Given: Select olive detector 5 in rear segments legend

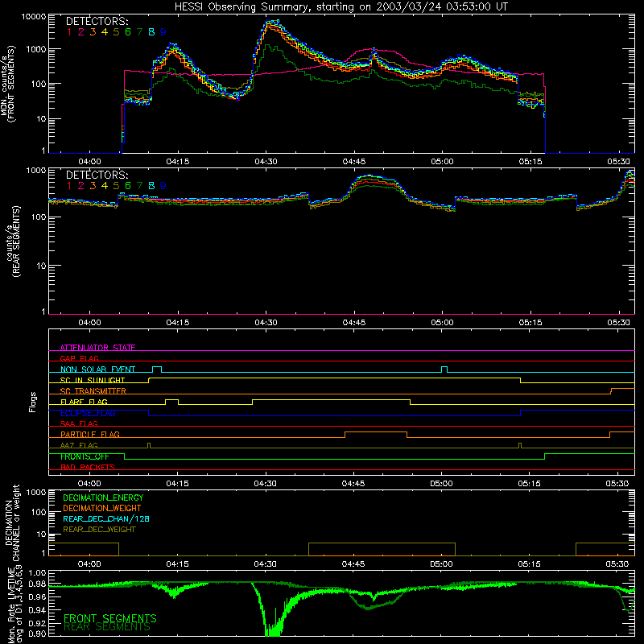Looking at the screenshot, I should pos(116,186).
